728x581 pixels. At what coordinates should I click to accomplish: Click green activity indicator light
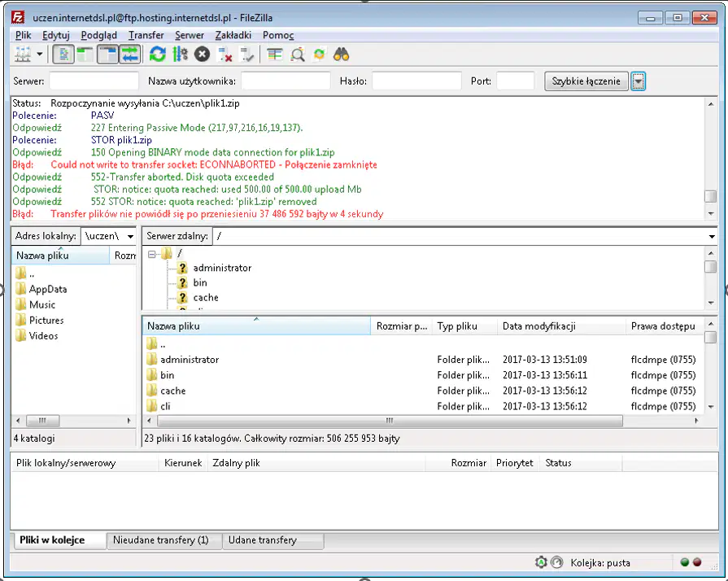pyautogui.click(x=684, y=562)
